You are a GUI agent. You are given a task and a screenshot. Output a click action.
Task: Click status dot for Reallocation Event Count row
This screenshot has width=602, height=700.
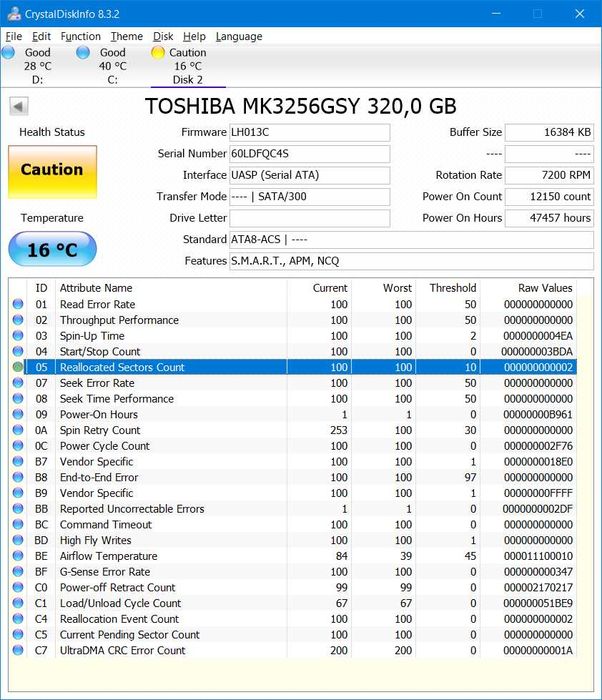[x=18, y=619]
